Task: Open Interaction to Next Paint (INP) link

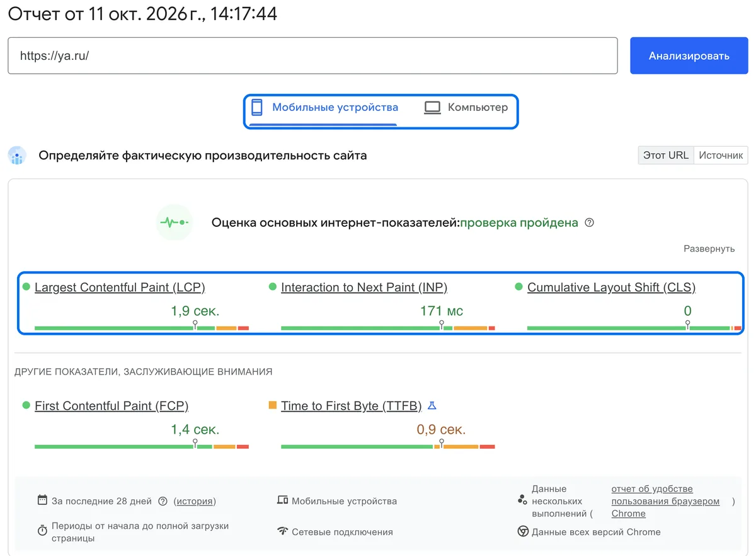Action: point(364,287)
